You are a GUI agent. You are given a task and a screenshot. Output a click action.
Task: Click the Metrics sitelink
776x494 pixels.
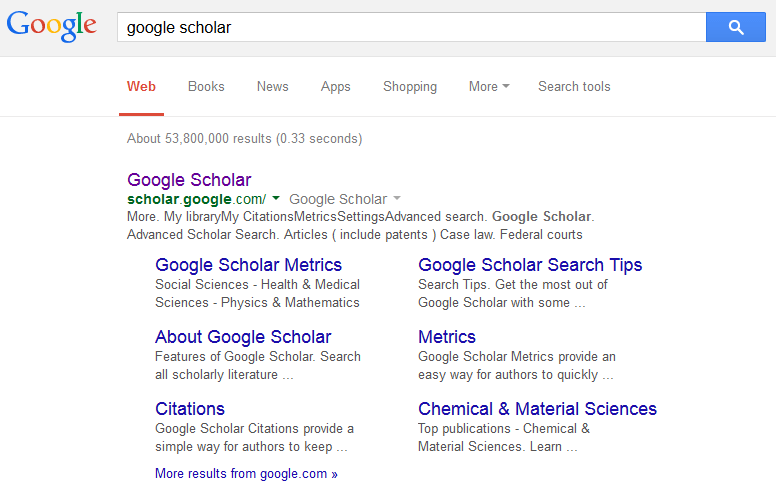tap(447, 337)
